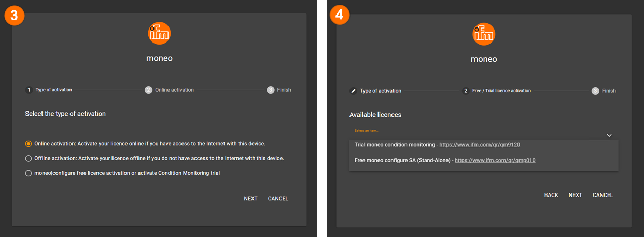Select the Online activation radio button
This screenshot has height=237, width=644.
point(29,144)
